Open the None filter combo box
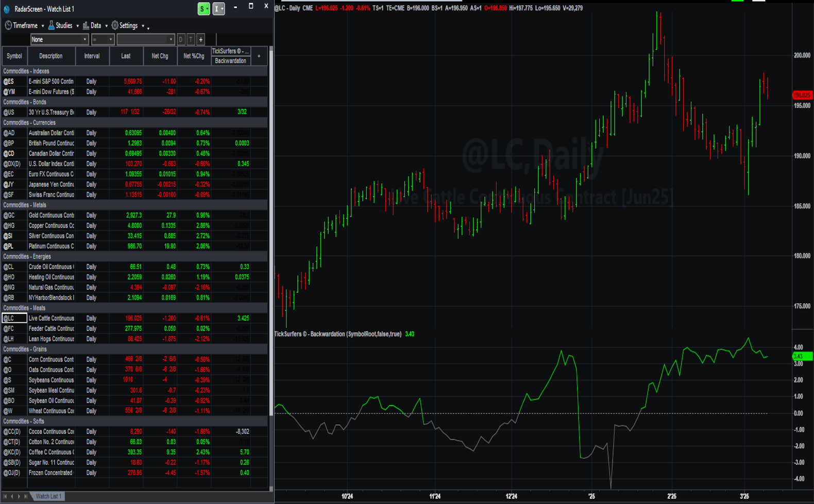 tap(59, 40)
